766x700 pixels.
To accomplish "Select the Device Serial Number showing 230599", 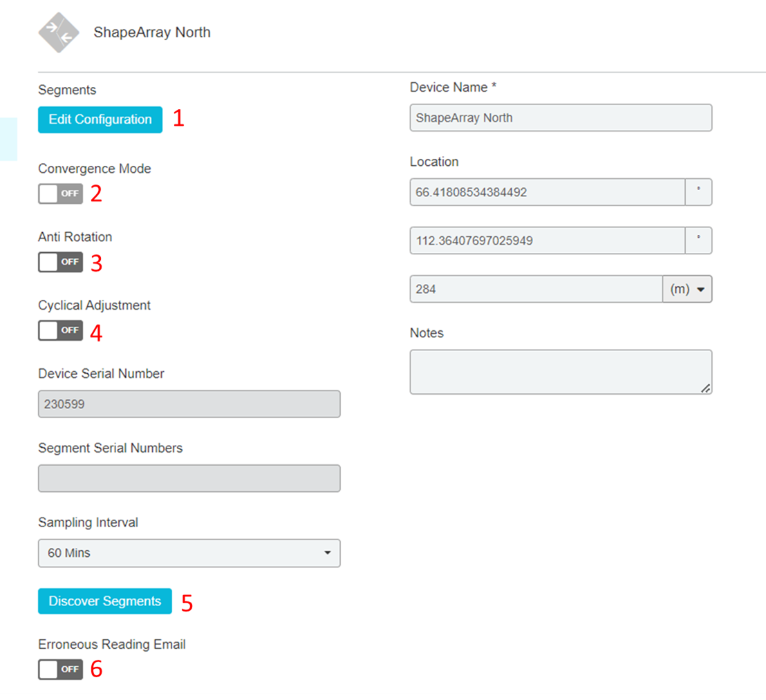I will coord(189,404).
